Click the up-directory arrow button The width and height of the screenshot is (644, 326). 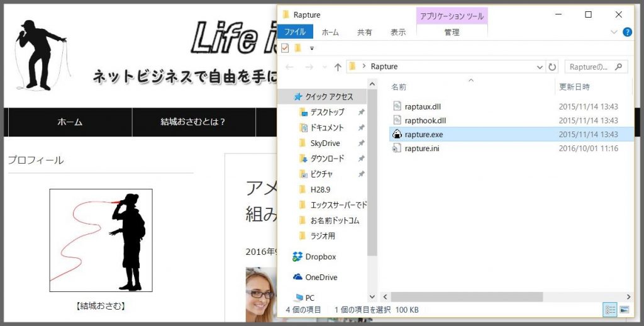(338, 67)
